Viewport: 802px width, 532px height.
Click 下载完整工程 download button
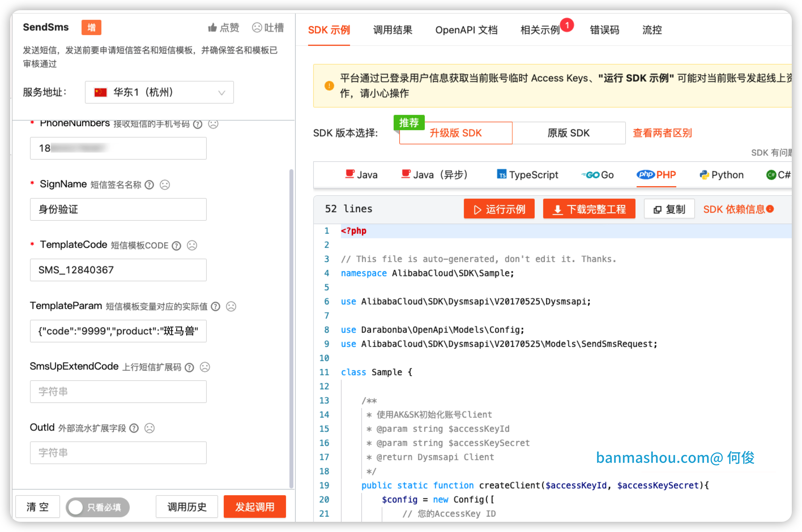click(589, 209)
